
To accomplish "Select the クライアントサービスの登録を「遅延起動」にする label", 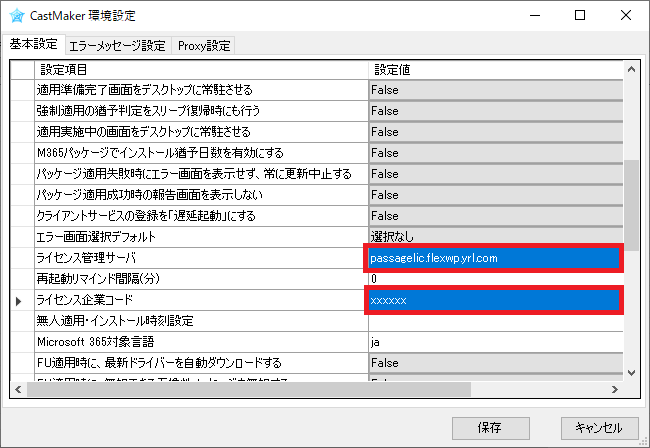I will point(201,216).
